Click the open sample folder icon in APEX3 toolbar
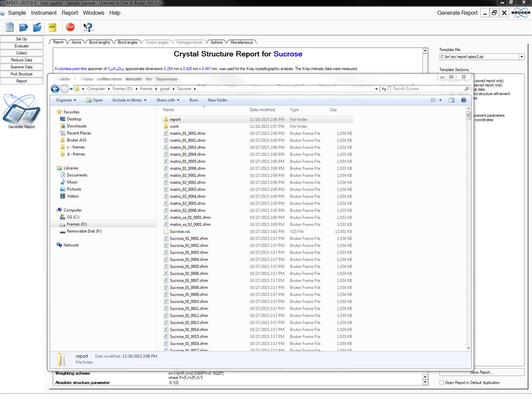Image resolution: width=532 pixels, height=399 pixels. pyautogui.click(x=23, y=27)
